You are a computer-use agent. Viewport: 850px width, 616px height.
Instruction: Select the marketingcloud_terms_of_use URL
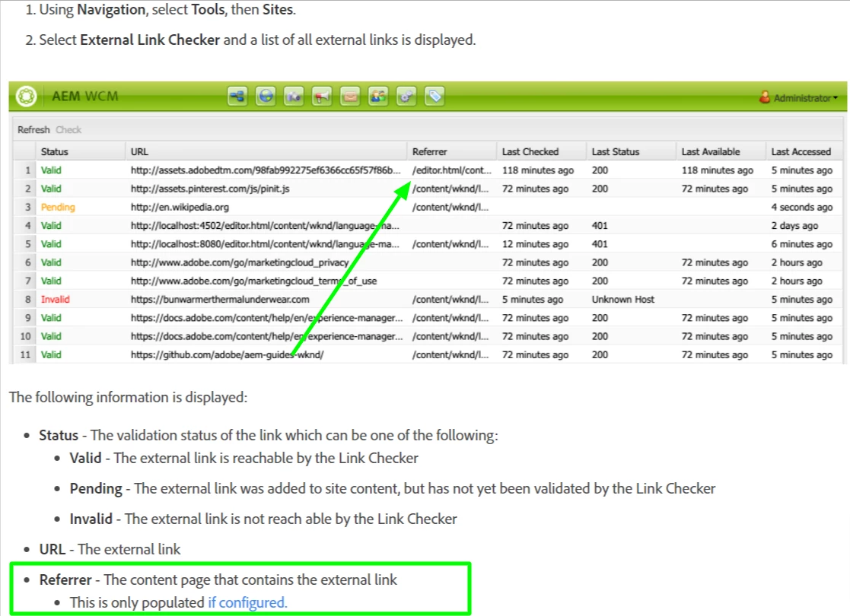[253, 281]
